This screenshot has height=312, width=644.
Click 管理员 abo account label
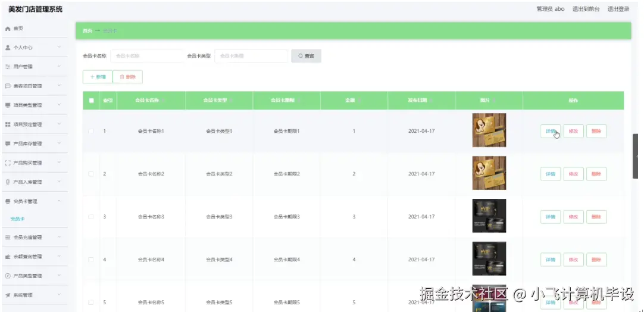(551, 9)
